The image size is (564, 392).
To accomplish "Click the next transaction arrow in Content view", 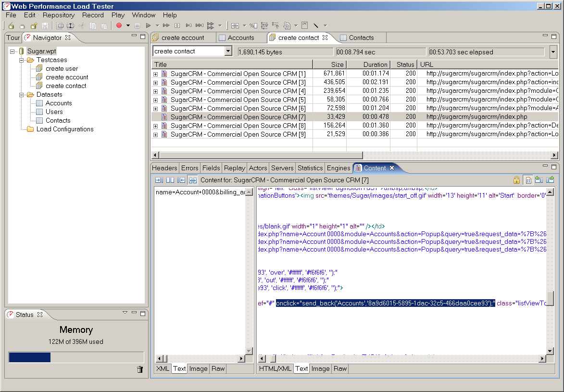I will coord(550,179).
